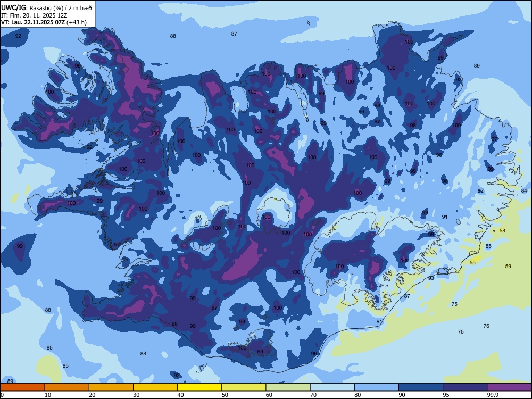Select the purple above-99.9 legend swatch

click(x=509, y=387)
